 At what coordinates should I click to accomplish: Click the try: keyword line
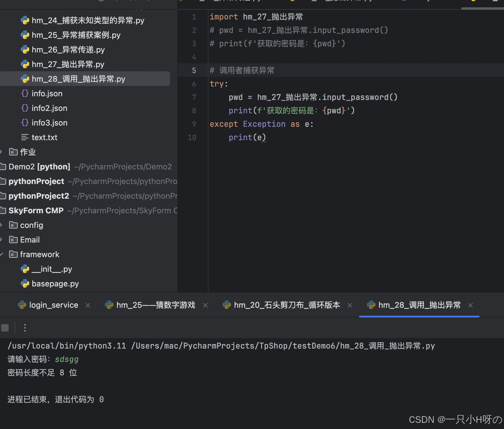point(219,84)
